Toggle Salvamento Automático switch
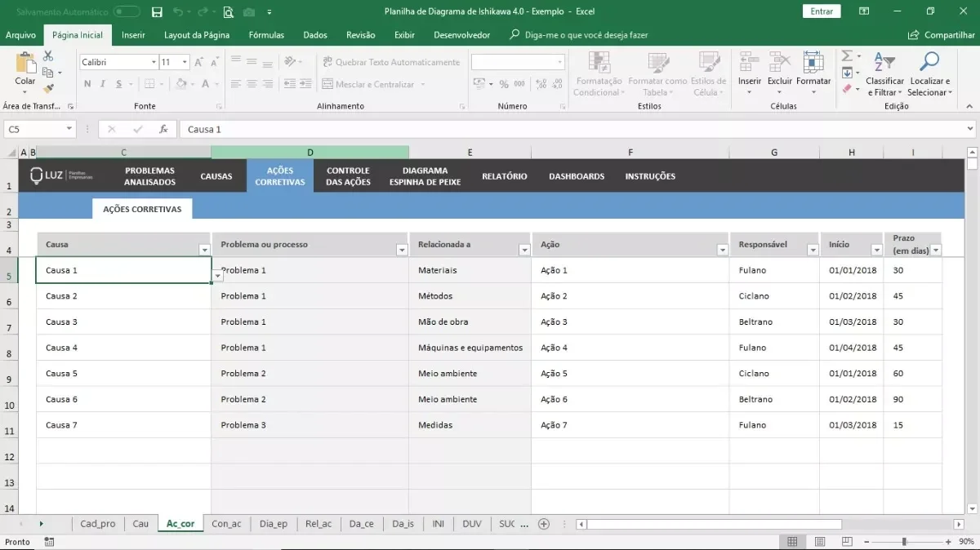 point(127,11)
